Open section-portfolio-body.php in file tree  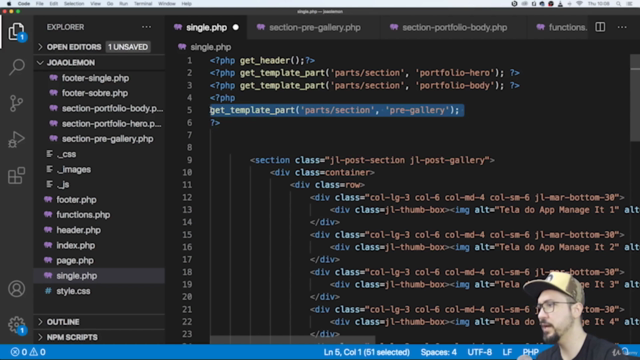point(99,109)
